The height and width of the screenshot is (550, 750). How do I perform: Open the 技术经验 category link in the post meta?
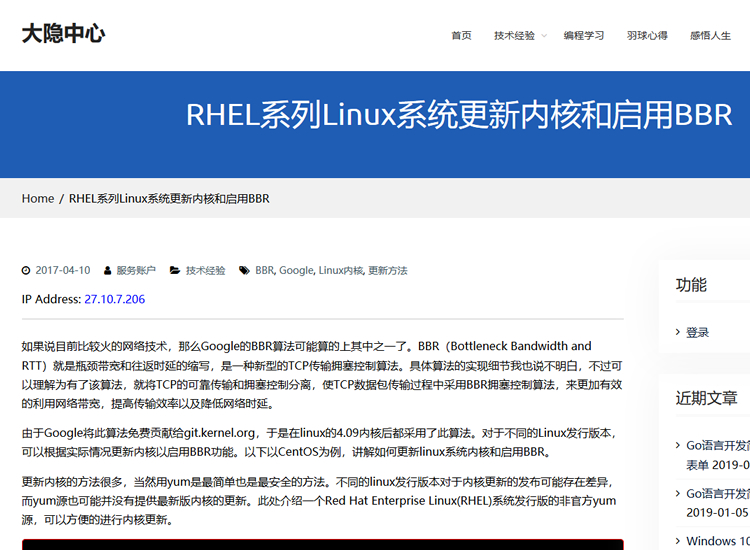(205, 270)
